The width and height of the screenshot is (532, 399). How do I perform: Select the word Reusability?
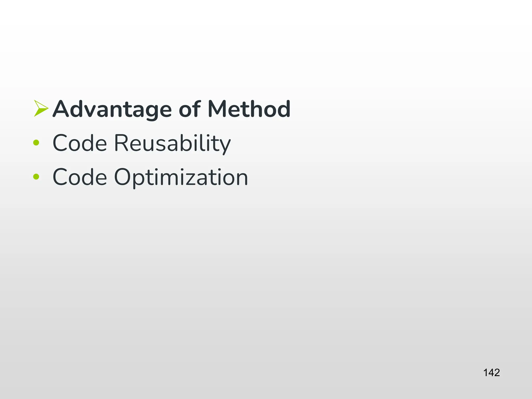point(172,143)
